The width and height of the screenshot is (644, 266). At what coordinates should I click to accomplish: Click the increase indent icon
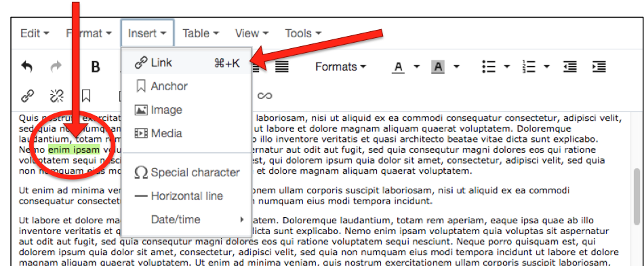coord(599,66)
